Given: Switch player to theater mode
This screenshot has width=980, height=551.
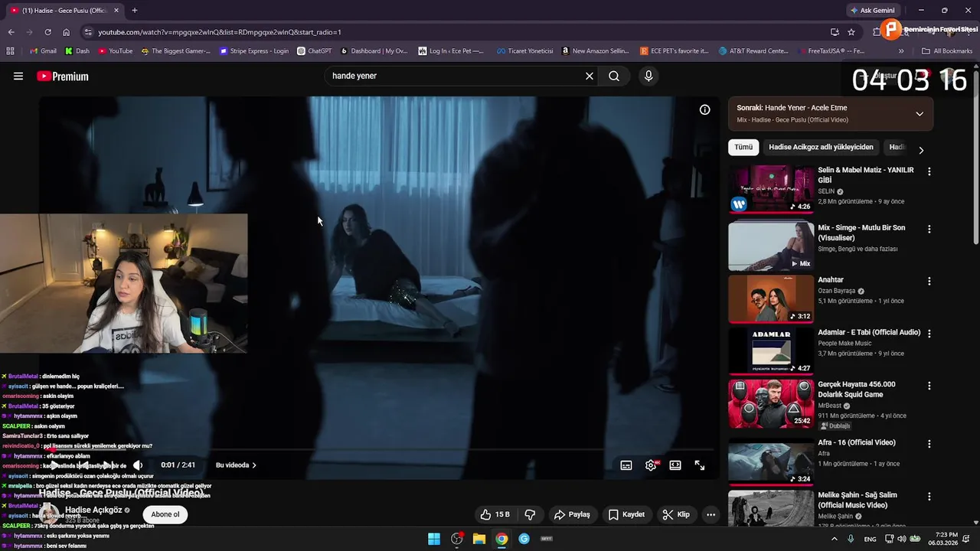Looking at the screenshot, I should coord(675,465).
